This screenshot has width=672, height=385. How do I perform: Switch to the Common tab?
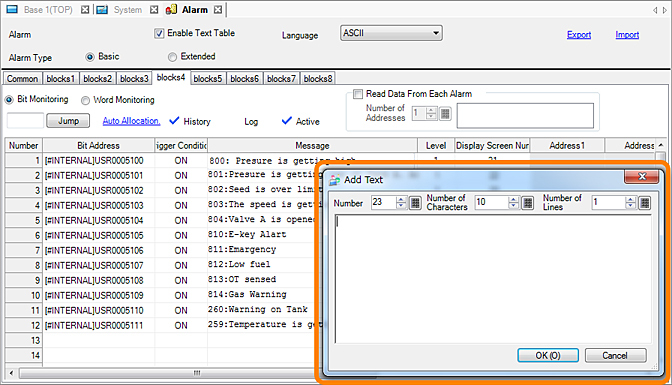[22, 79]
